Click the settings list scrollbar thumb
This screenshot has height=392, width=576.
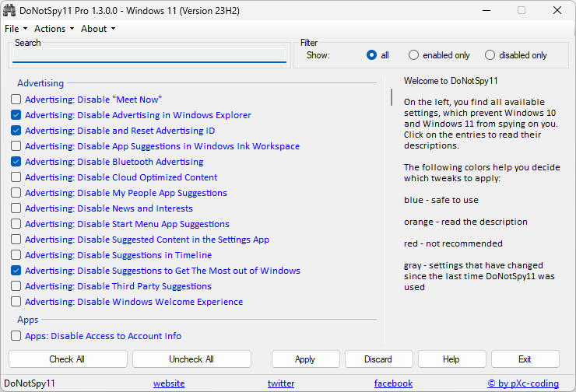tap(392, 97)
